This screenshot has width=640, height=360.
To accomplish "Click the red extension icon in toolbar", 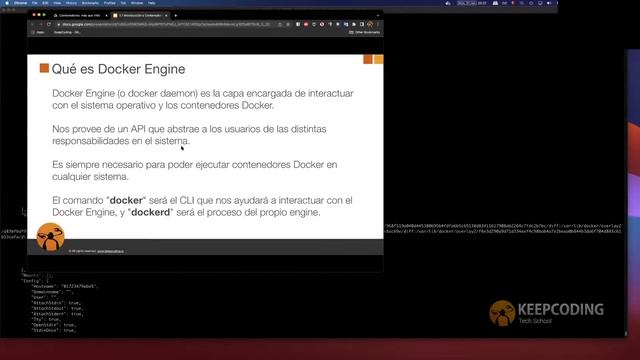I will click(306, 24).
